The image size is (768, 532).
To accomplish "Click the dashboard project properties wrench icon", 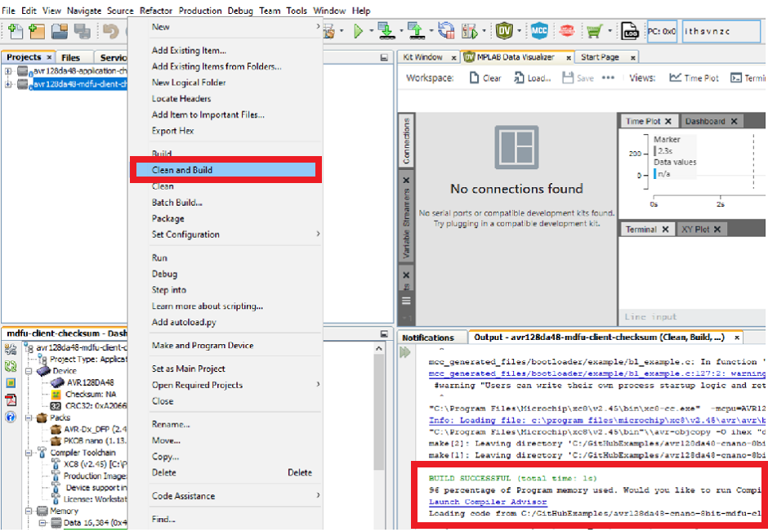I will tap(11, 349).
